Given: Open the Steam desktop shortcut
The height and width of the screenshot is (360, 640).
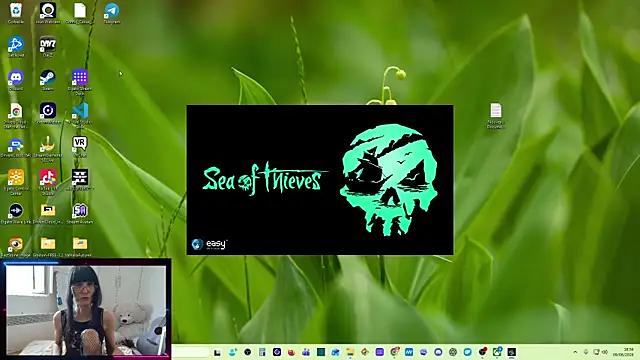Looking at the screenshot, I should (x=48, y=80).
